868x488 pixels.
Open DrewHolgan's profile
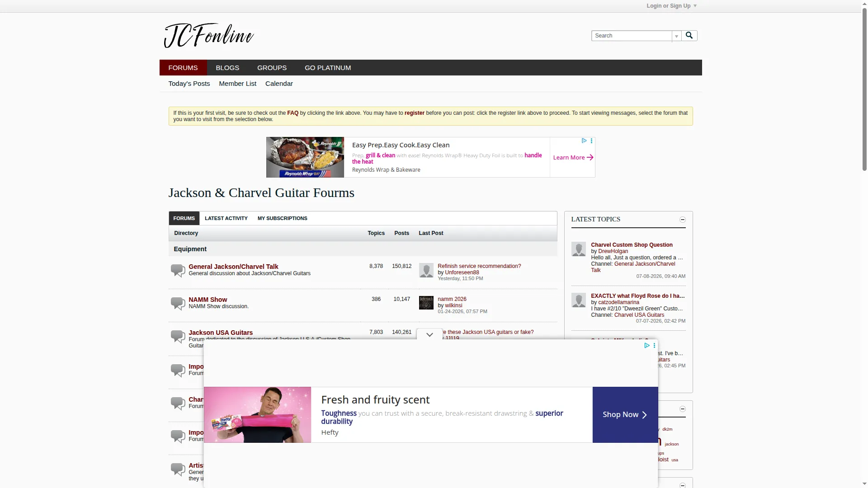(x=613, y=251)
